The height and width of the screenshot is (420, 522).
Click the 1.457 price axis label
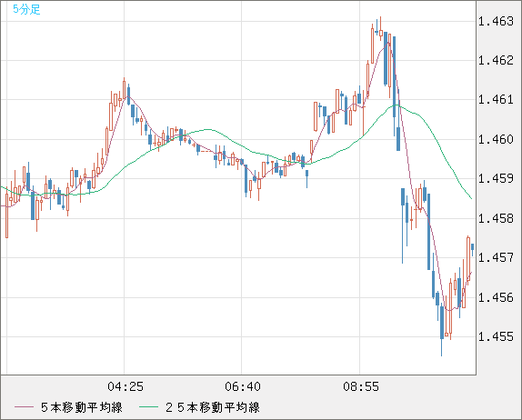(x=496, y=257)
